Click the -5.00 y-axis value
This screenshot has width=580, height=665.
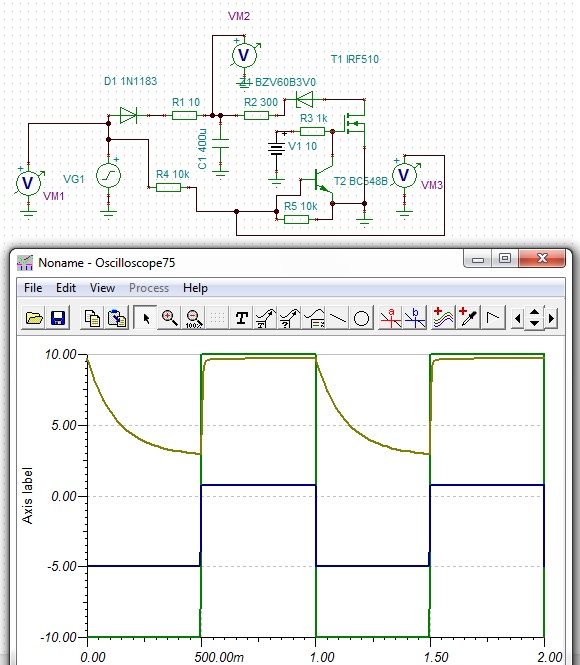point(62,566)
